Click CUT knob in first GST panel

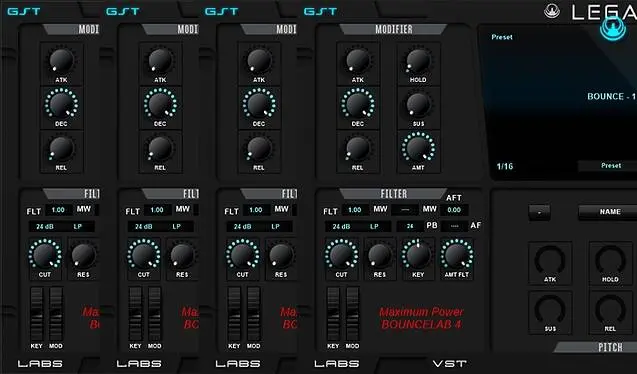click(45, 255)
